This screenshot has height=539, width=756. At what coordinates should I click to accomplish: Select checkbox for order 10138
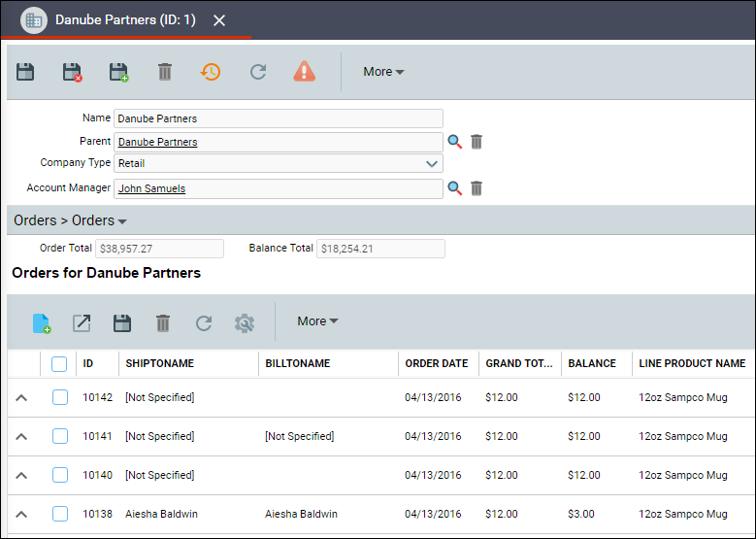coord(60,514)
